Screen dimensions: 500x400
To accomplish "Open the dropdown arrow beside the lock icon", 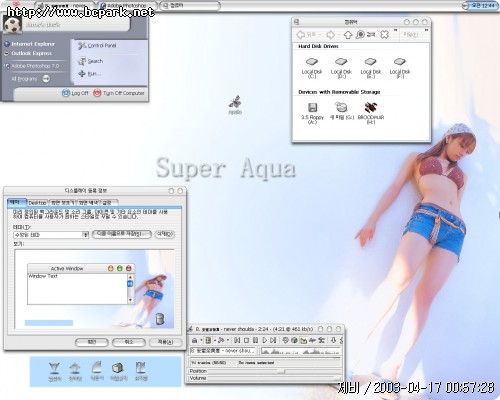I will click(x=201, y=340).
